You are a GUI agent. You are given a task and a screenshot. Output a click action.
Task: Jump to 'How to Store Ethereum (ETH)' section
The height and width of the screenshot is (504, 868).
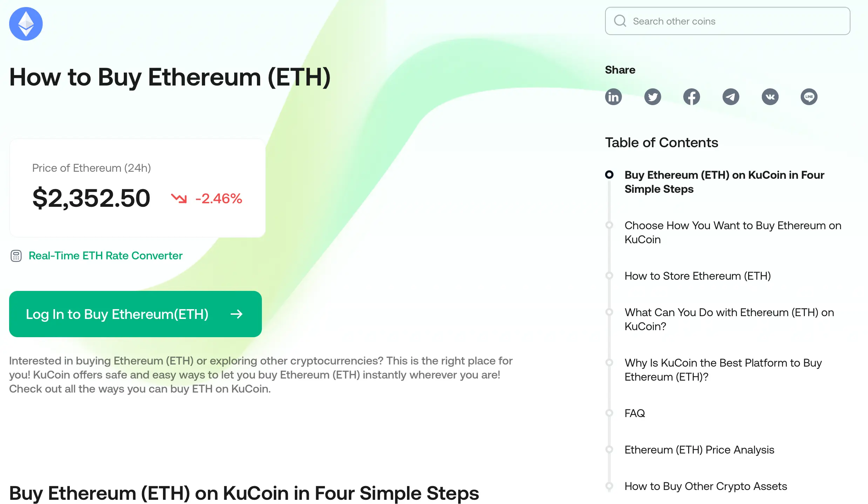tap(698, 276)
